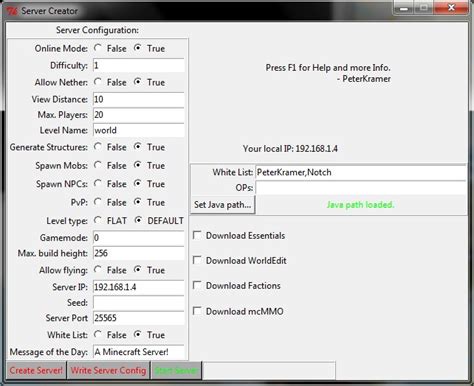Click 'Your local IP: 192.168.1.4' text

pyautogui.click(x=290, y=149)
